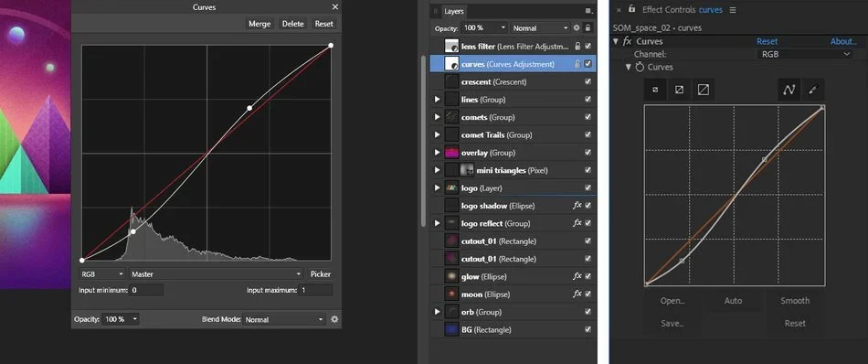
Task: Close the Curves dialog with the X icon
Action: pos(335,6)
